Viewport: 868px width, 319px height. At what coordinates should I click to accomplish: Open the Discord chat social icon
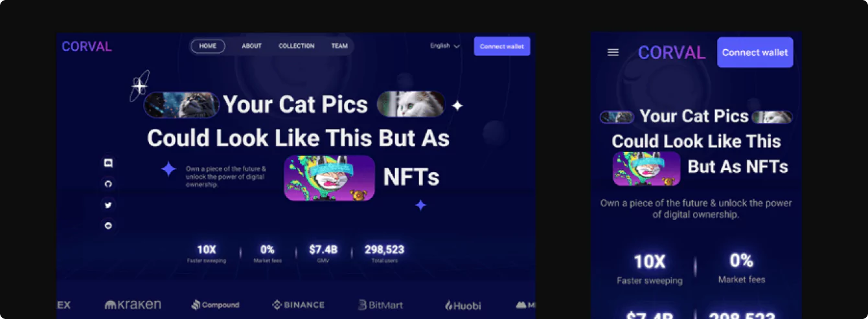[x=108, y=163]
